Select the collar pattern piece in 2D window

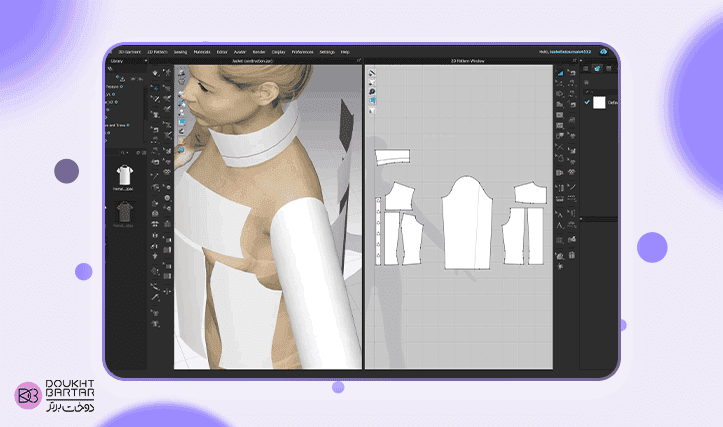392,157
